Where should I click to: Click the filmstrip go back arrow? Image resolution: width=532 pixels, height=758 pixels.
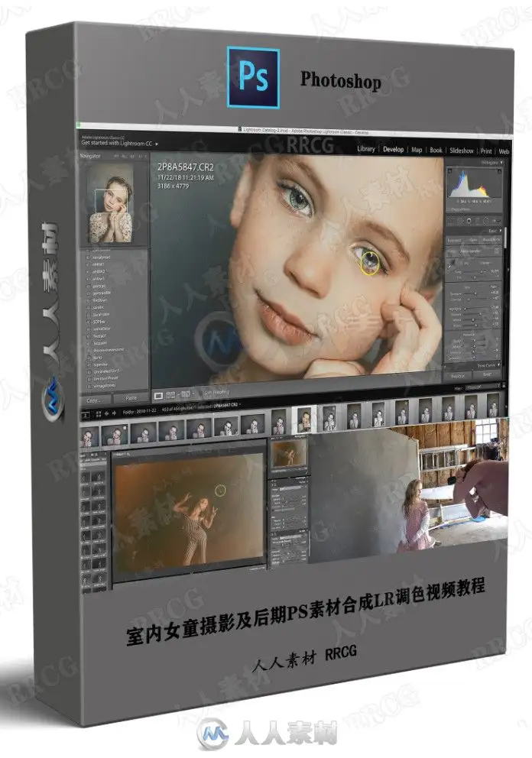click(x=107, y=413)
